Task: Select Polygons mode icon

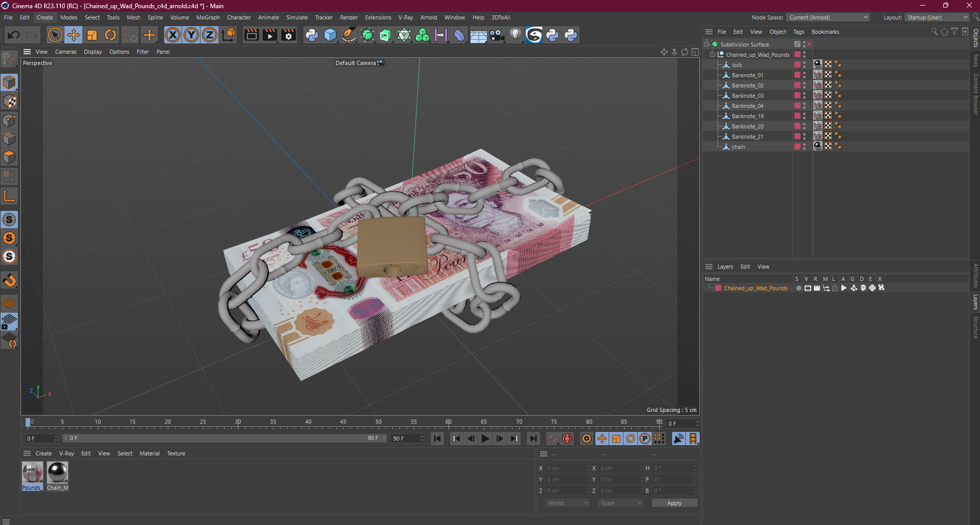Action: tap(9, 157)
